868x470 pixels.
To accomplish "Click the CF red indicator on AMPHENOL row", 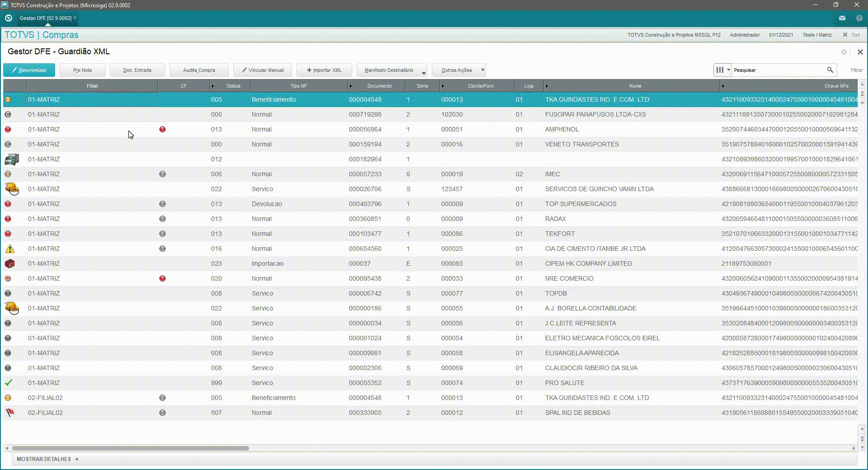I will point(162,129).
